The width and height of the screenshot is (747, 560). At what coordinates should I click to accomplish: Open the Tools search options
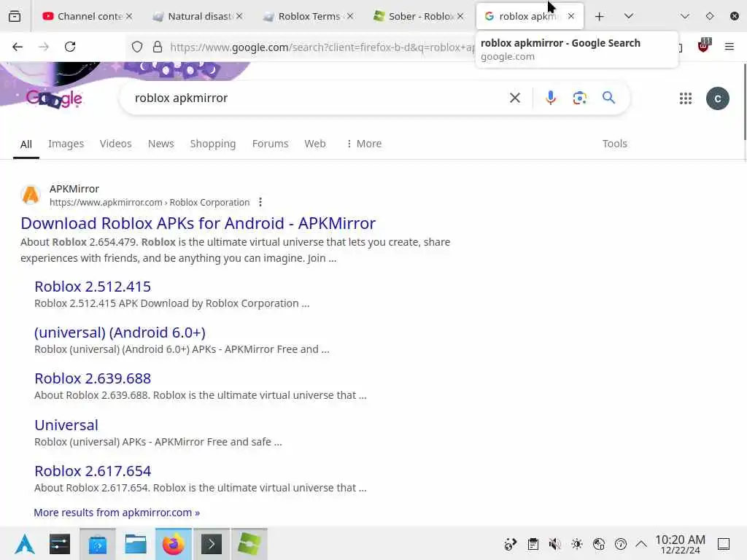tap(614, 144)
